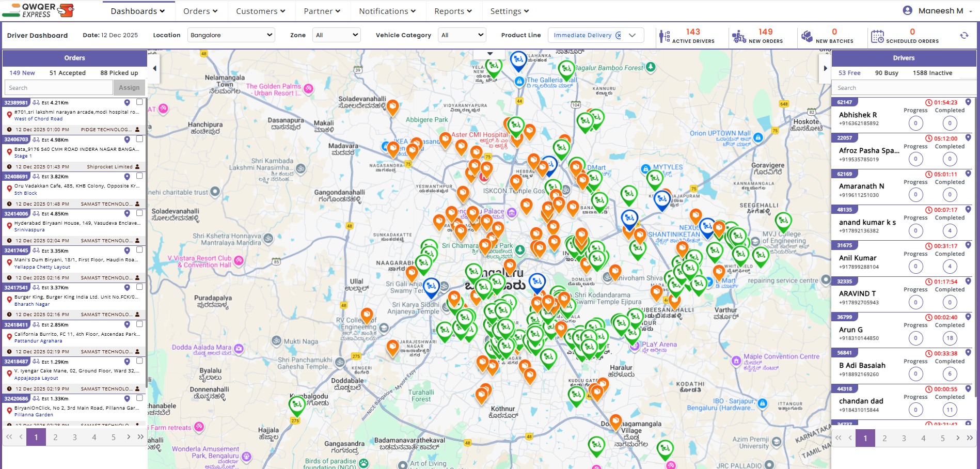Go to Orders list page 2
980x469 pixels.
(55, 437)
